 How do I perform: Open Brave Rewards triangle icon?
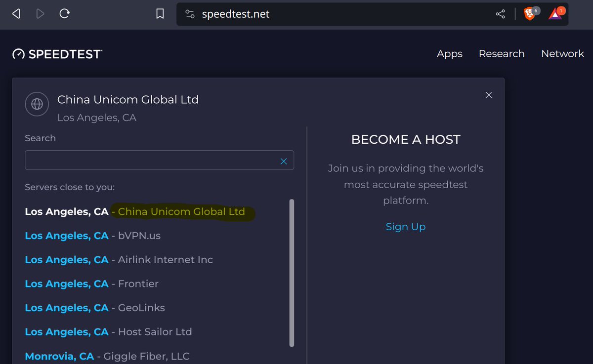coord(556,13)
